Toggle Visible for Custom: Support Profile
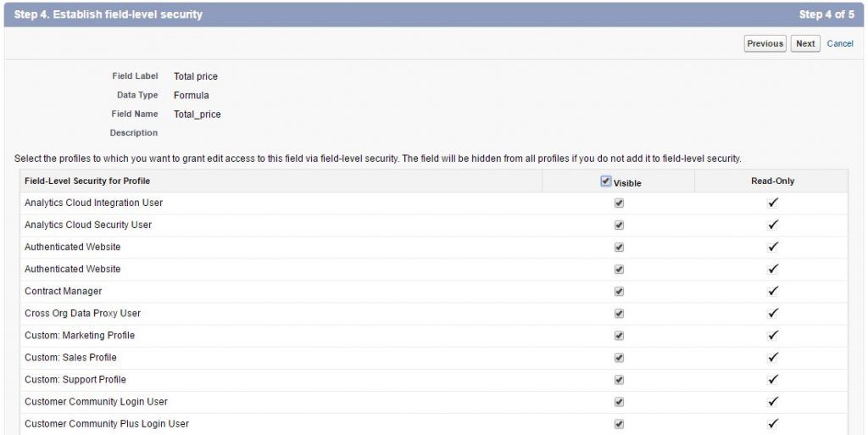The width and height of the screenshot is (868, 435). (x=619, y=379)
